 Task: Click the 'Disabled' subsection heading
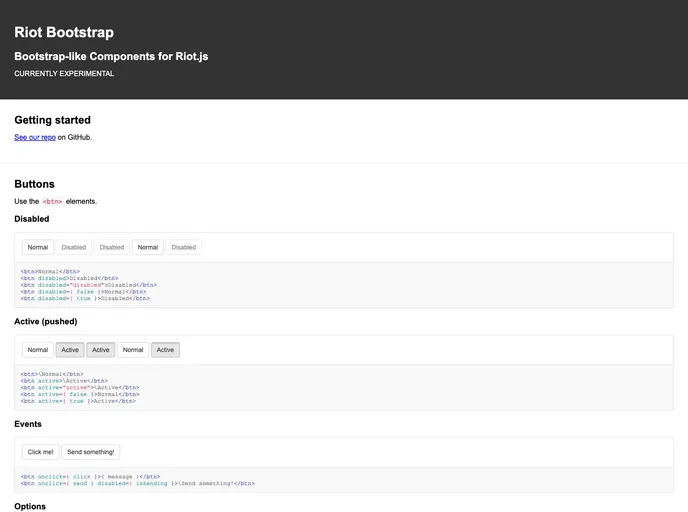coord(32,219)
